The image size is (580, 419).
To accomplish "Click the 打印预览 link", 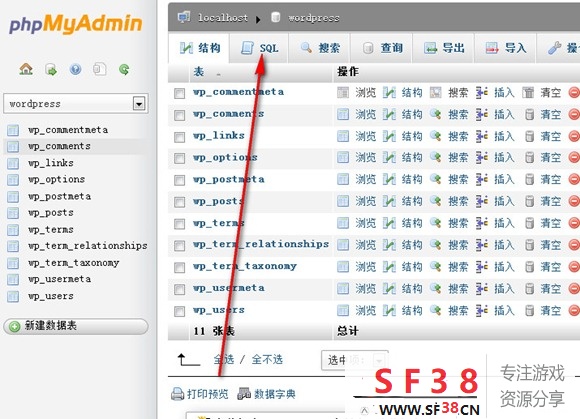I will tap(208, 394).
